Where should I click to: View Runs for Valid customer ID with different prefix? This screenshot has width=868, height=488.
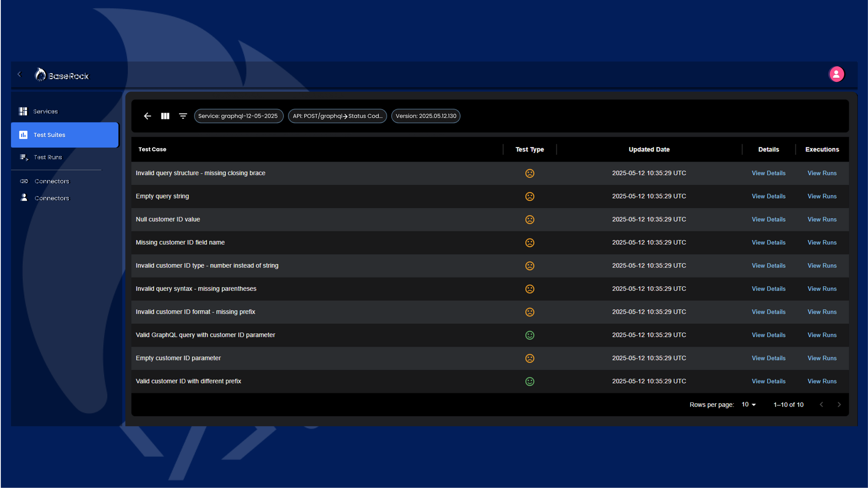822,381
